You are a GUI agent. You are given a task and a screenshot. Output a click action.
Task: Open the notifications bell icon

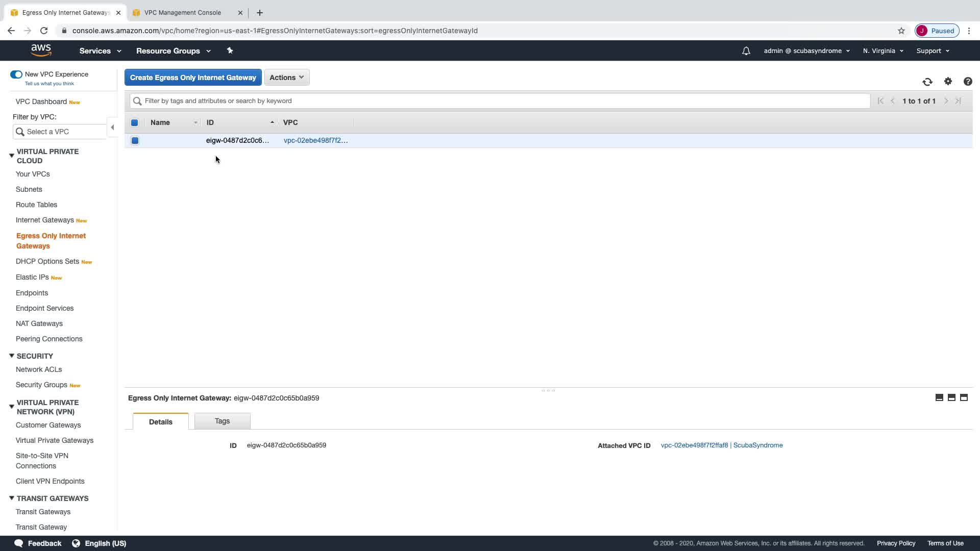click(x=746, y=51)
